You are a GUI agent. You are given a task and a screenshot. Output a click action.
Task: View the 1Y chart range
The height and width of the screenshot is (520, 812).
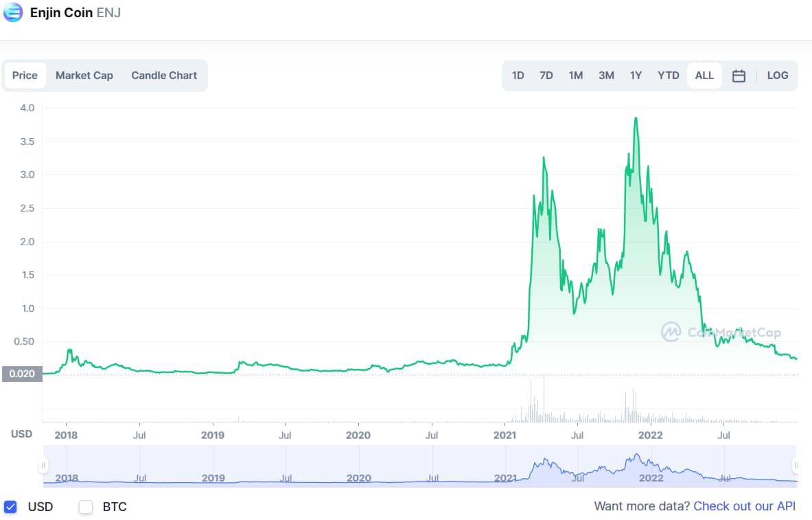point(636,76)
